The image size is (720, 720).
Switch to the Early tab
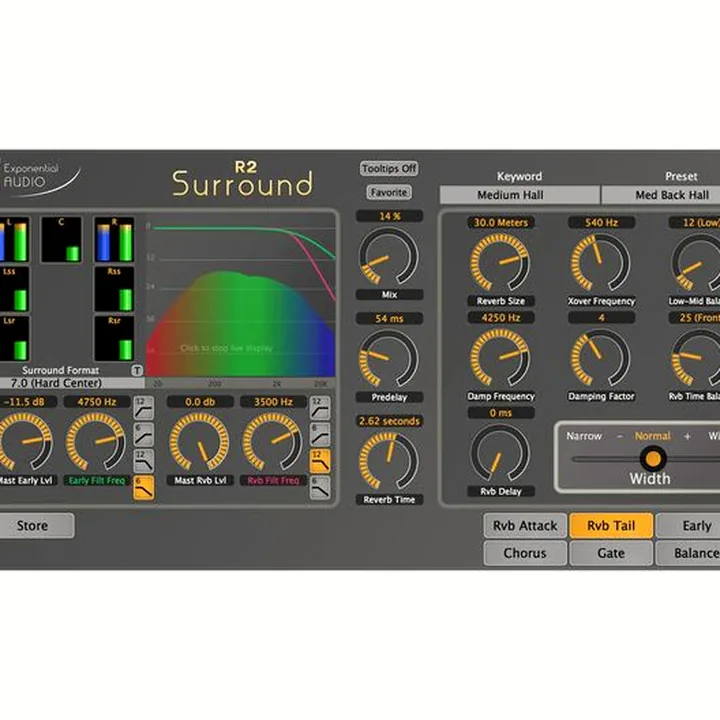688,526
